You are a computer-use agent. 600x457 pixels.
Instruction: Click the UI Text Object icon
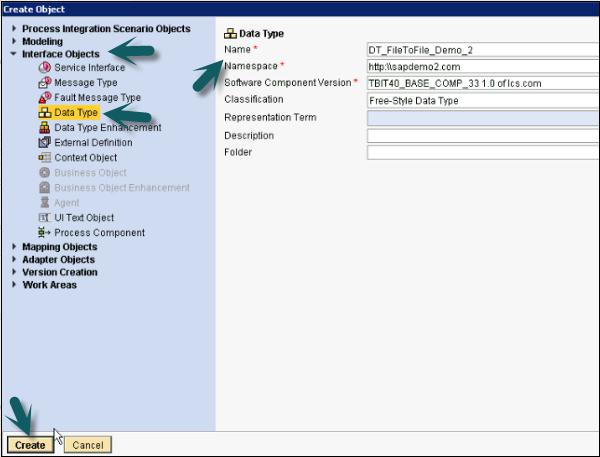45,217
